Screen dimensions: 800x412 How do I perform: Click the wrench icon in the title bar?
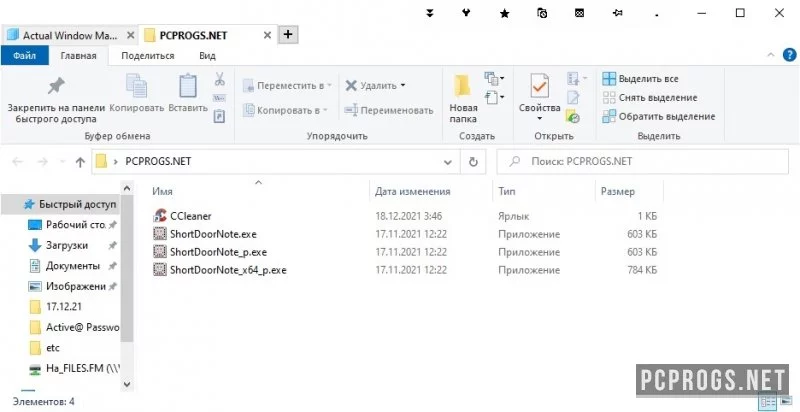tap(466, 13)
